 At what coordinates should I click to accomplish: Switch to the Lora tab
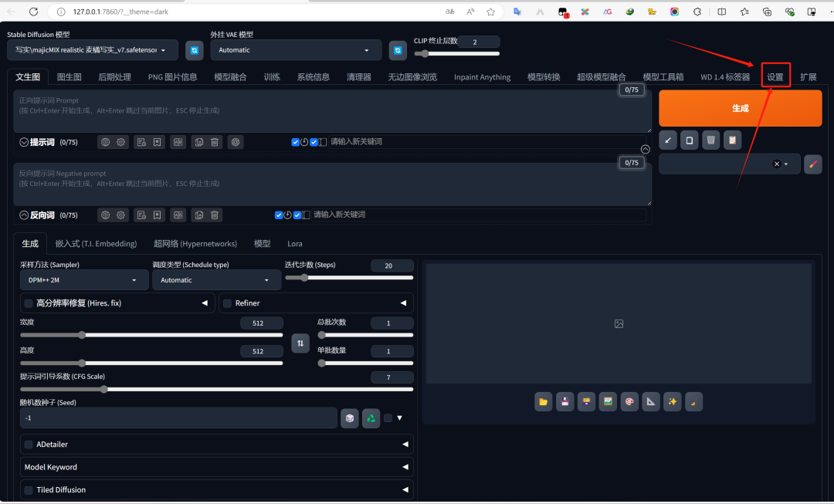click(x=294, y=243)
